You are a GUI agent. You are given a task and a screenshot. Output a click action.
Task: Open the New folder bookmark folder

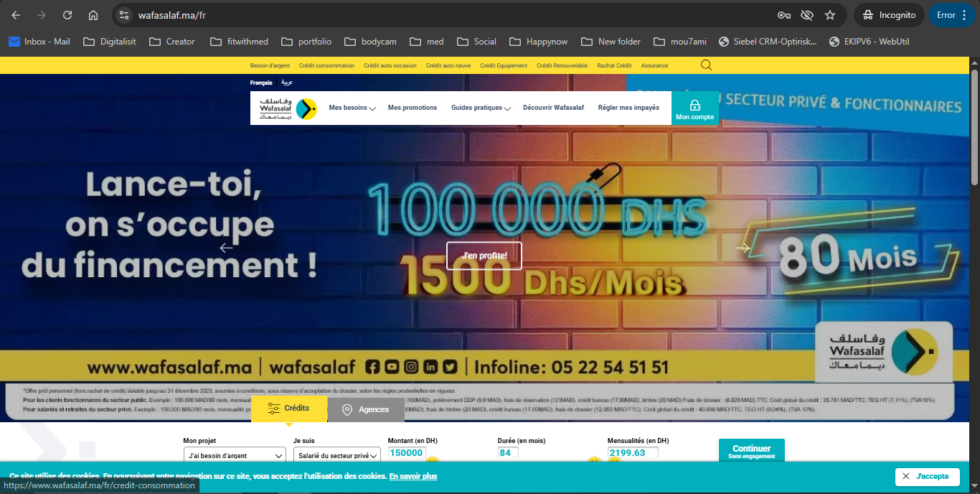[611, 42]
